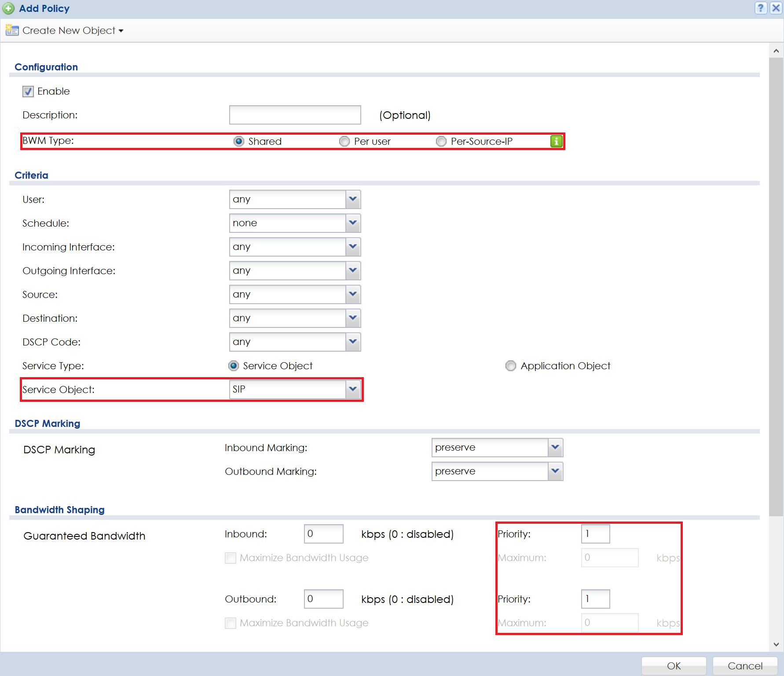Viewport: 784px width, 676px height.
Task: Click the Create New Object icon
Action: pos(12,30)
